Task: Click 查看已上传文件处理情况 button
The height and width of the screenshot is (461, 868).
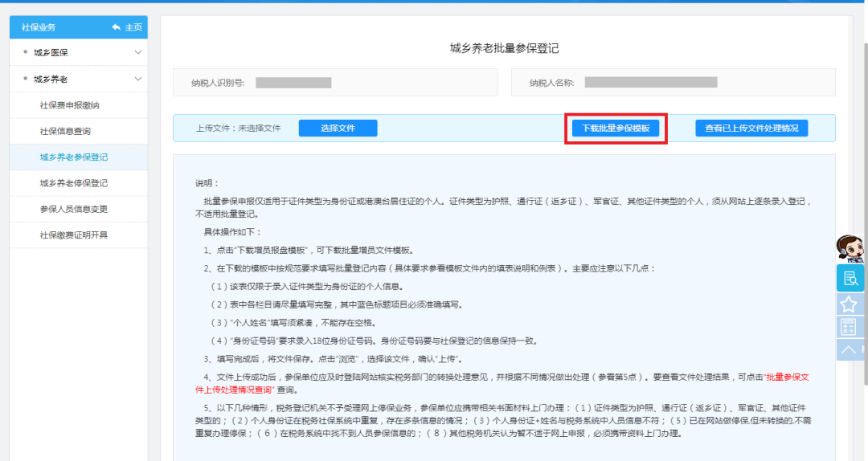Action: click(x=751, y=129)
